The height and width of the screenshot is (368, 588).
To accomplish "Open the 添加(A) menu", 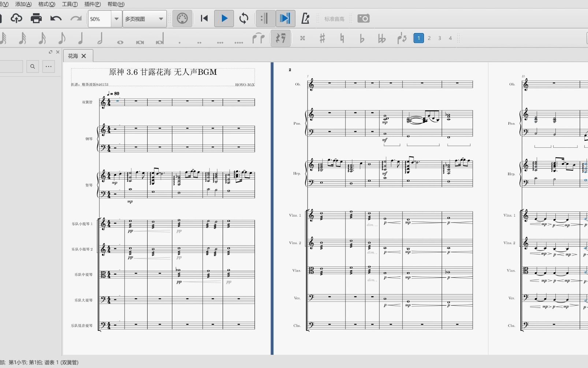I will pos(23,4).
